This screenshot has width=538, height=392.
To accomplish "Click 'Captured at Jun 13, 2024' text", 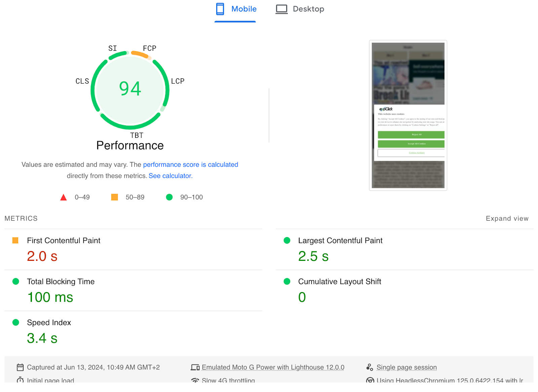I will 93,367.
